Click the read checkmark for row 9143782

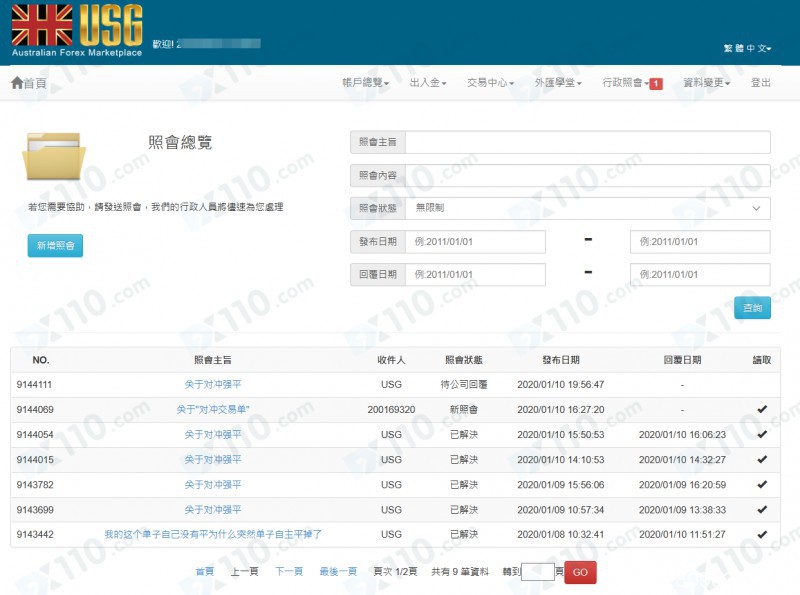point(762,484)
